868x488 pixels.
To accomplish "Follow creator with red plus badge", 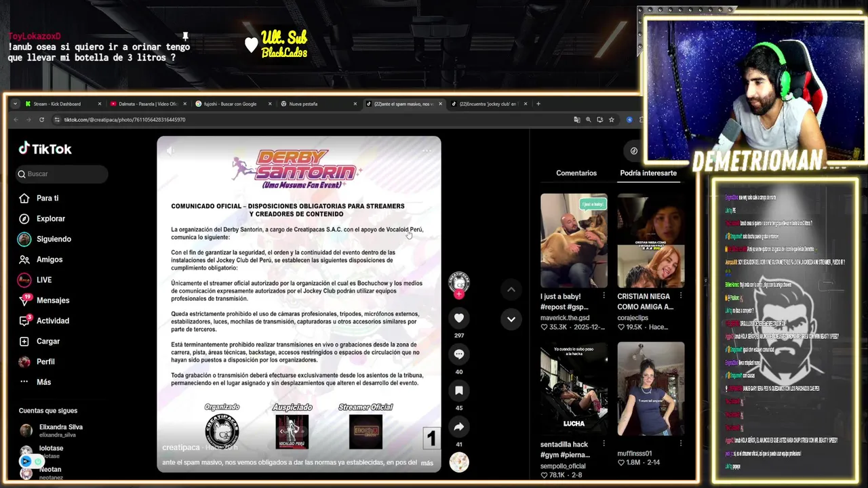I will pyautogui.click(x=459, y=295).
